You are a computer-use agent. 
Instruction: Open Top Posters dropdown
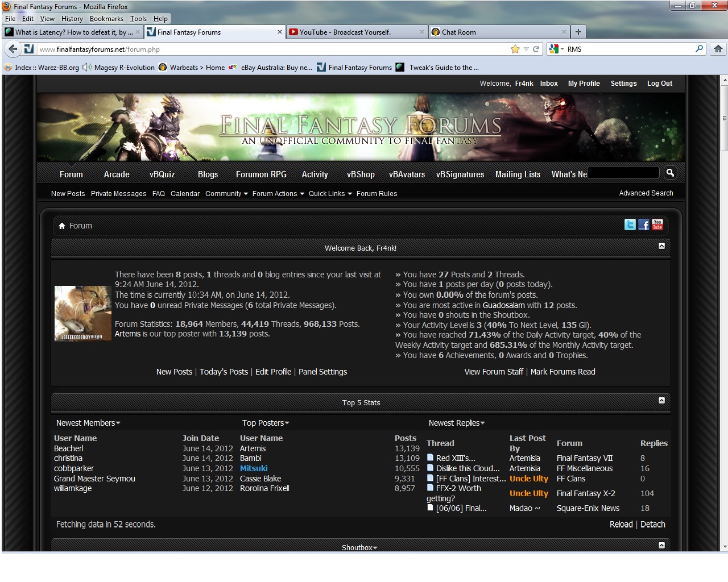(266, 423)
